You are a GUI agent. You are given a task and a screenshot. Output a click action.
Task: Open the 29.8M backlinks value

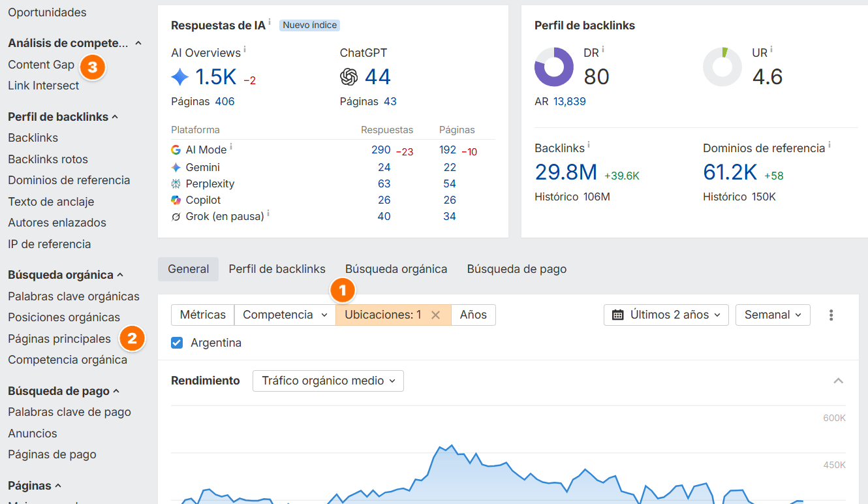point(566,172)
